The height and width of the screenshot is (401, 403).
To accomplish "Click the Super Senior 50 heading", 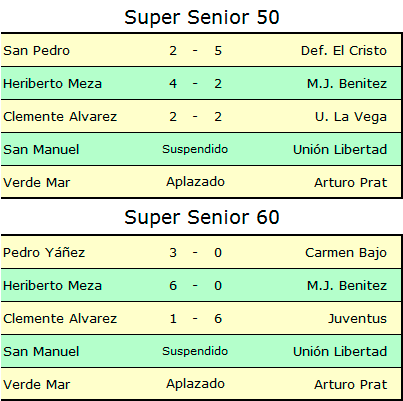I will click(x=202, y=18).
